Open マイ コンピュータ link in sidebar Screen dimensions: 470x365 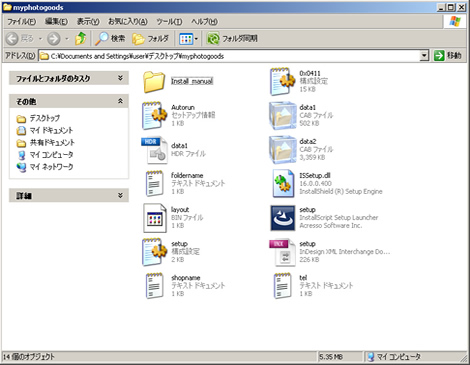pos(51,155)
